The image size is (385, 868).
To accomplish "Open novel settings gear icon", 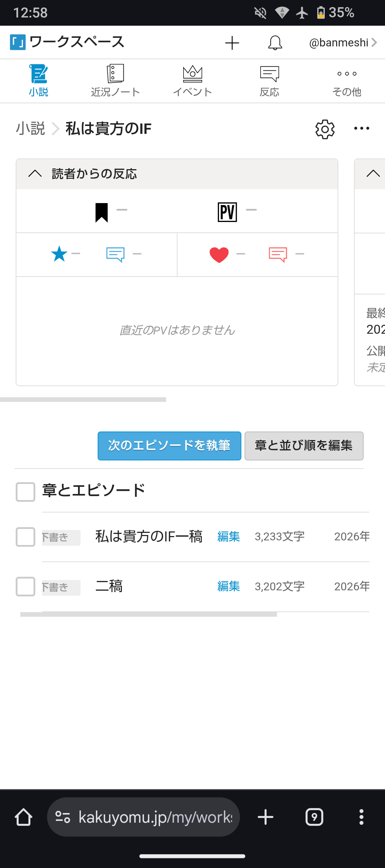I will [x=325, y=129].
